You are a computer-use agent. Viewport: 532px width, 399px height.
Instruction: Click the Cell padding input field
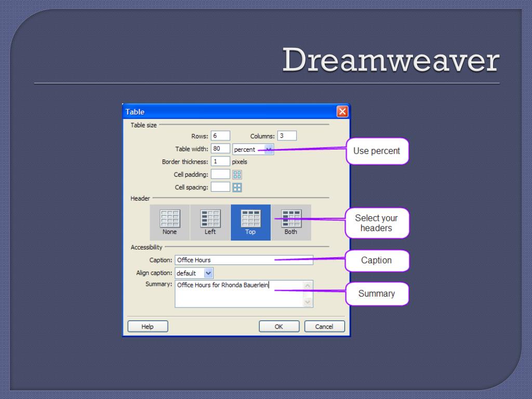coord(220,174)
